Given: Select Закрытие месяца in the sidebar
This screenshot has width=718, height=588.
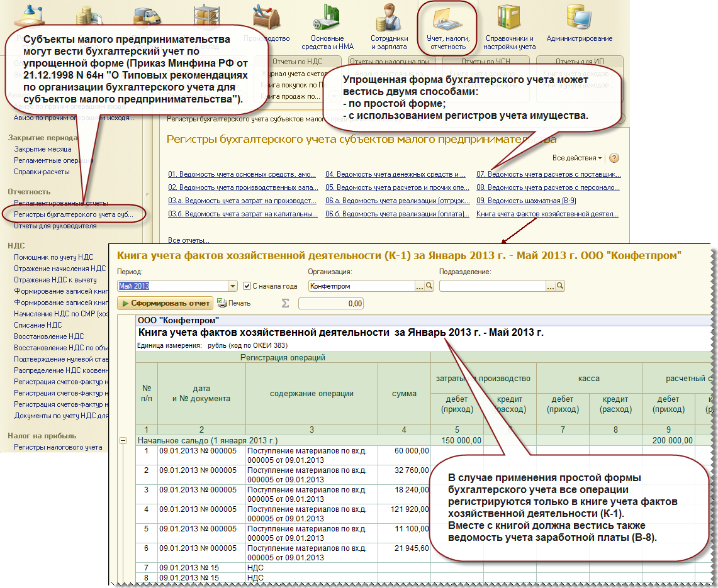Looking at the screenshot, I should point(43,148).
